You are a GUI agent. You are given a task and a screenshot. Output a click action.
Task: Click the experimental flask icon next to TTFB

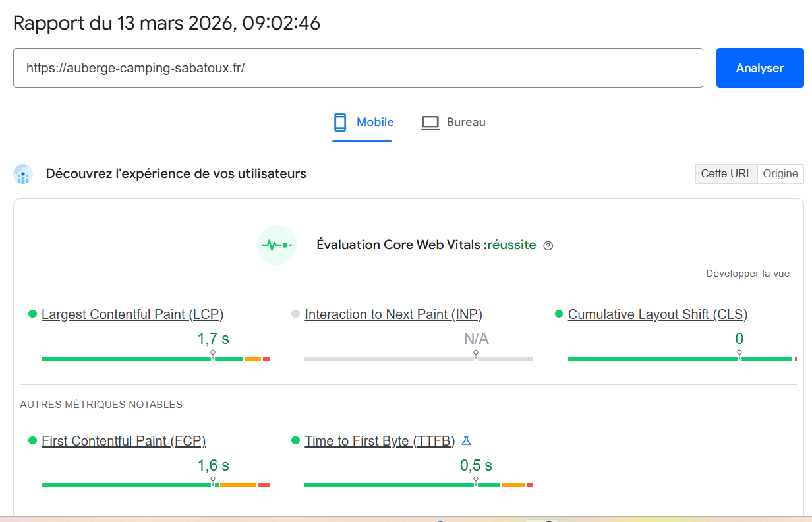click(x=466, y=440)
